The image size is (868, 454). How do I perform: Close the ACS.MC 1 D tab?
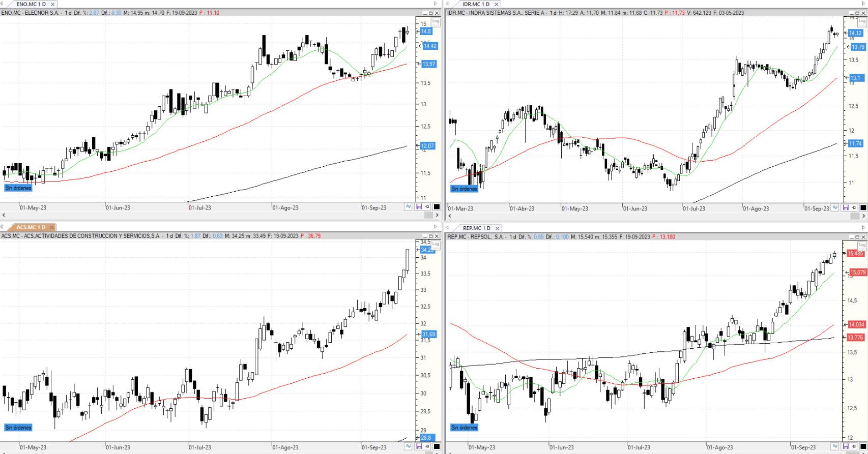[52, 227]
